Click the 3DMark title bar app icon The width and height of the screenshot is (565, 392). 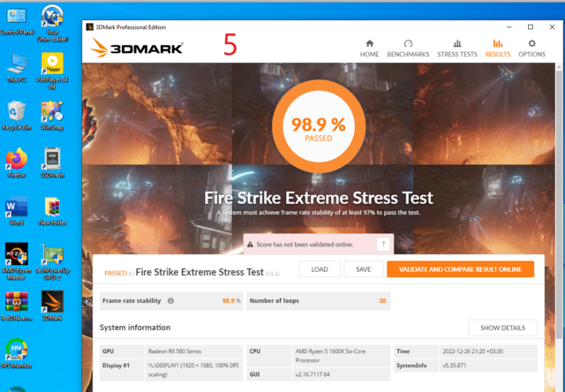point(89,27)
